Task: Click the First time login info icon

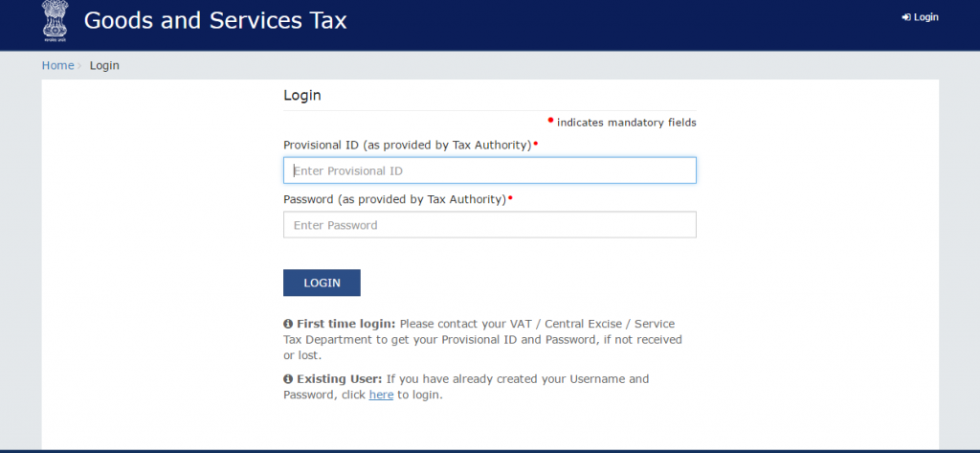Action: pyautogui.click(x=288, y=324)
